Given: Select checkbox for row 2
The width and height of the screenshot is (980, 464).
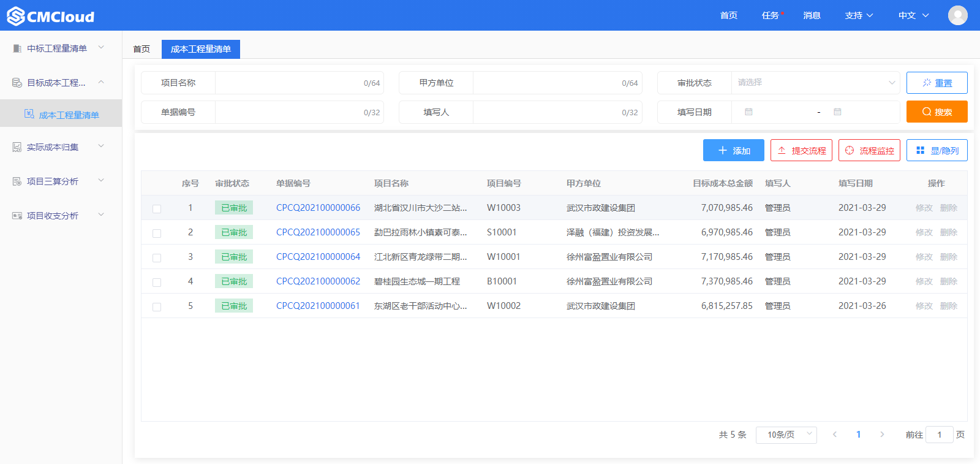Looking at the screenshot, I should tap(157, 233).
